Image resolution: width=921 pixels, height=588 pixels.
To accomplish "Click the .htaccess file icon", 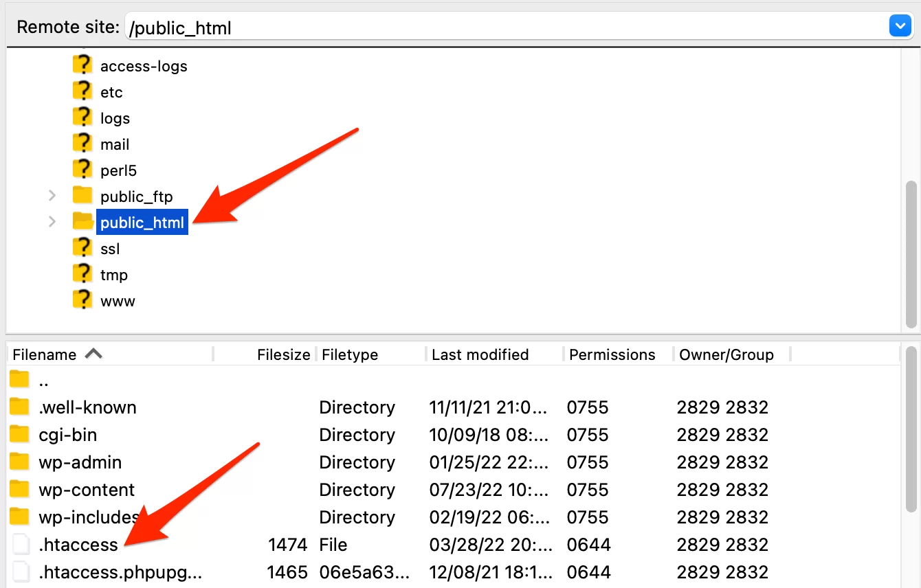I will [21, 544].
